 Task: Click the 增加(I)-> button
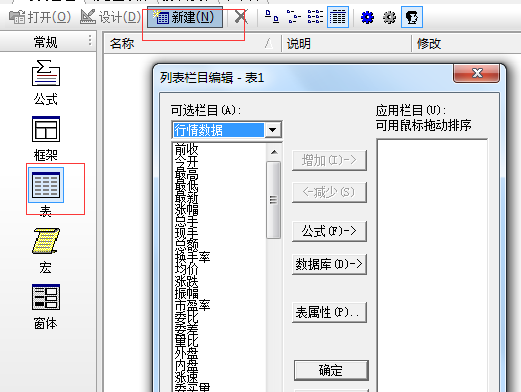[329, 160]
